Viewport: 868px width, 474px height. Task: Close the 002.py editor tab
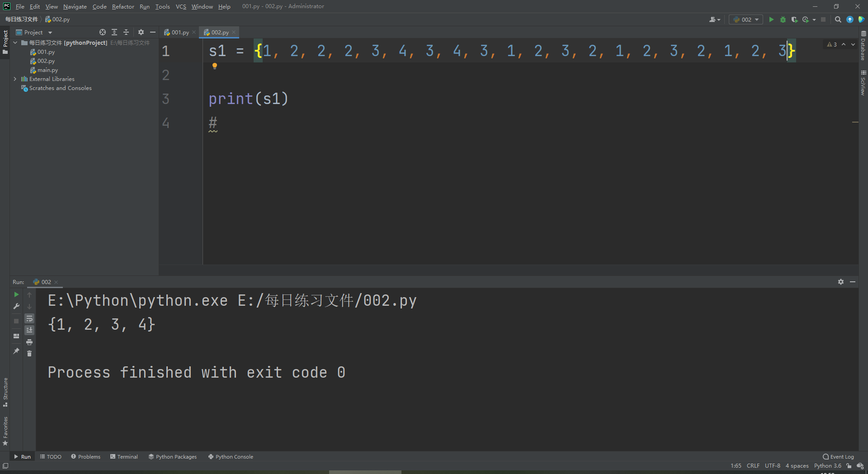click(x=234, y=32)
